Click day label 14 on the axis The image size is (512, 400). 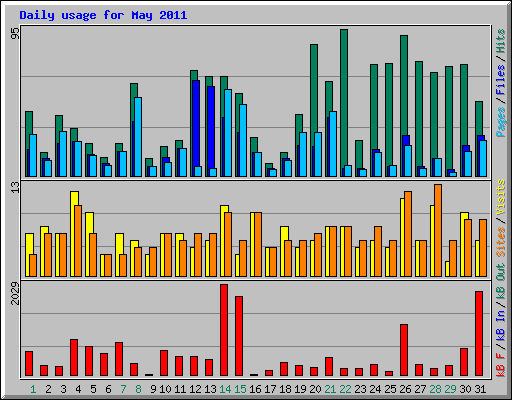click(x=225, y=389)
